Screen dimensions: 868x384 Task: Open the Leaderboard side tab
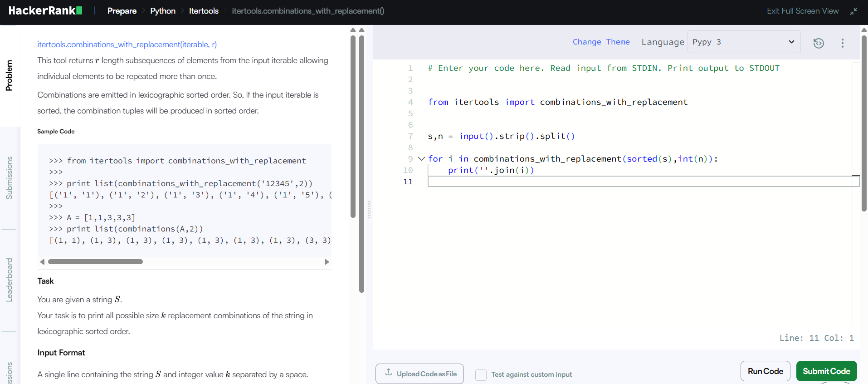pyautogui.click(x=9, y=280)
